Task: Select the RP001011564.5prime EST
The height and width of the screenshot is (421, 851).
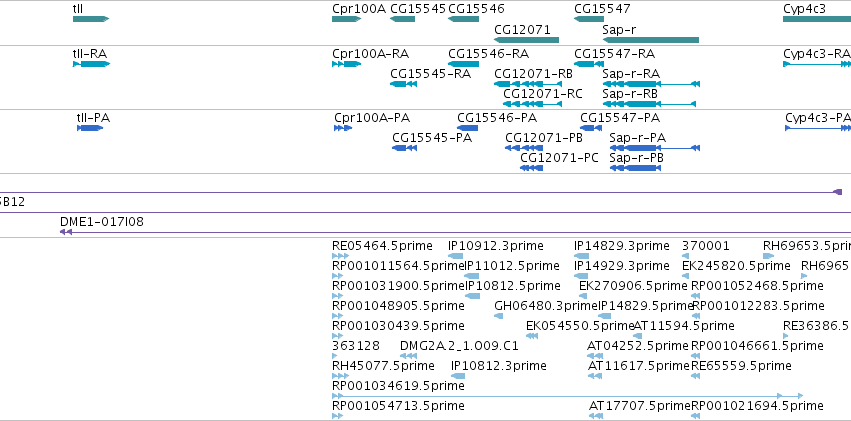Action: coord(337,276)
